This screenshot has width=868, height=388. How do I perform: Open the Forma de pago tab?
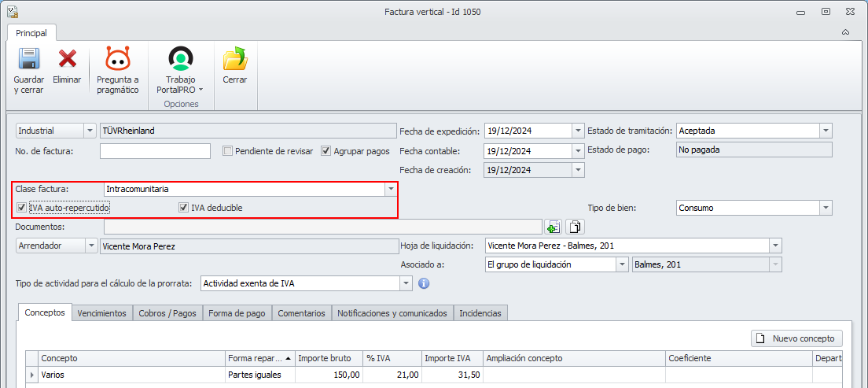237,313
